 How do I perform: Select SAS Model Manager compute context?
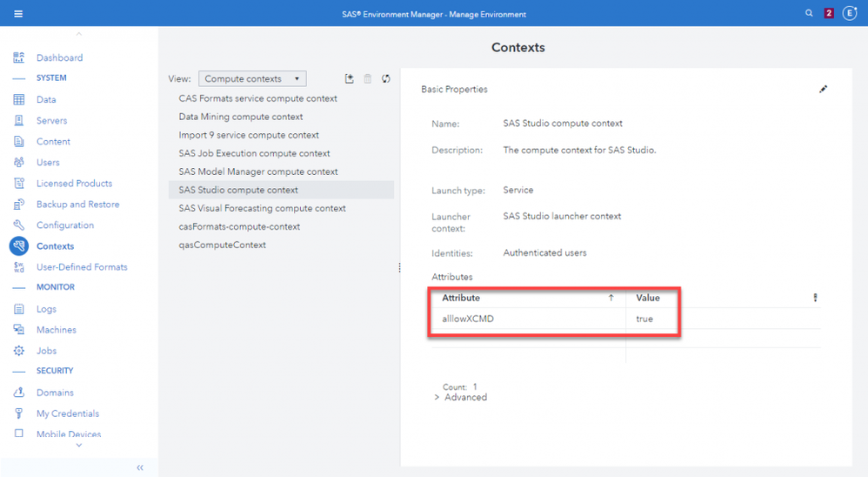pos(281,171)
